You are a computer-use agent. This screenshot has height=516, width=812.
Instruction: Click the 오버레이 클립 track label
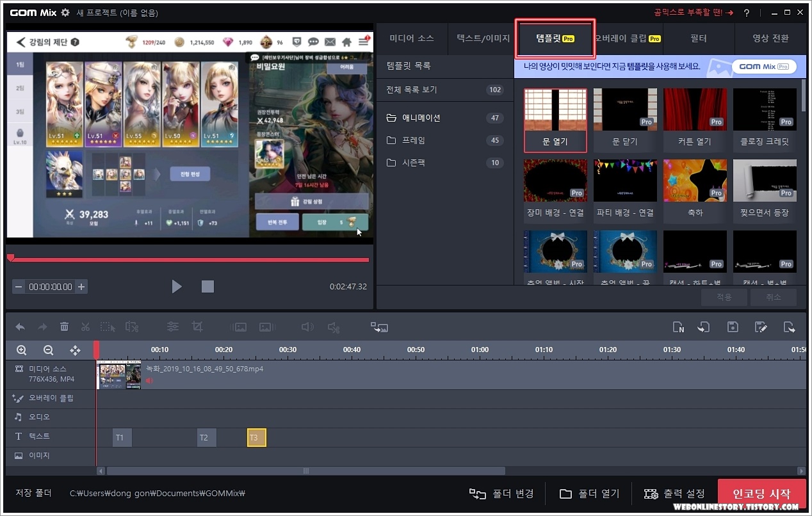(x=51, y=398)
